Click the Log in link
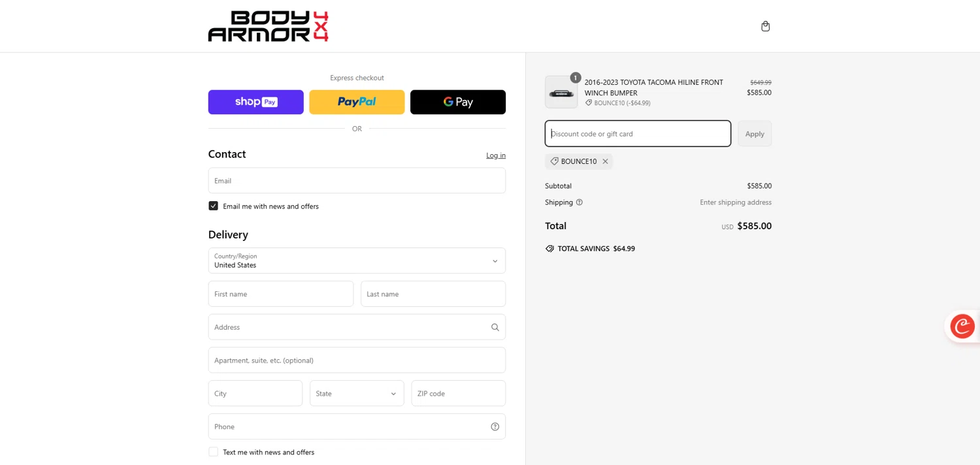The height and width of the screenshot is (465, 980). (x=496, y=155)
